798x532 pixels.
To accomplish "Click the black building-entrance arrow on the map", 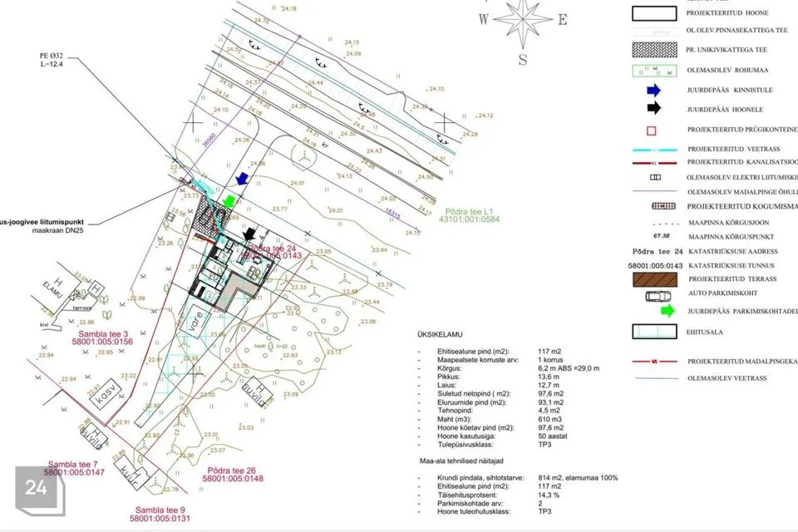I will 249,235.
